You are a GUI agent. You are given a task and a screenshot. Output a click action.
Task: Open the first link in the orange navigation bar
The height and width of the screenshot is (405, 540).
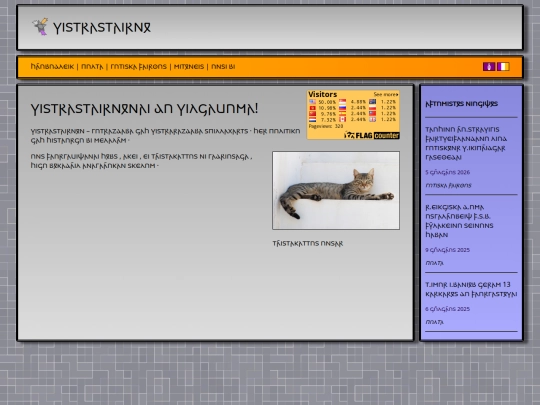[x=52, y=66]
